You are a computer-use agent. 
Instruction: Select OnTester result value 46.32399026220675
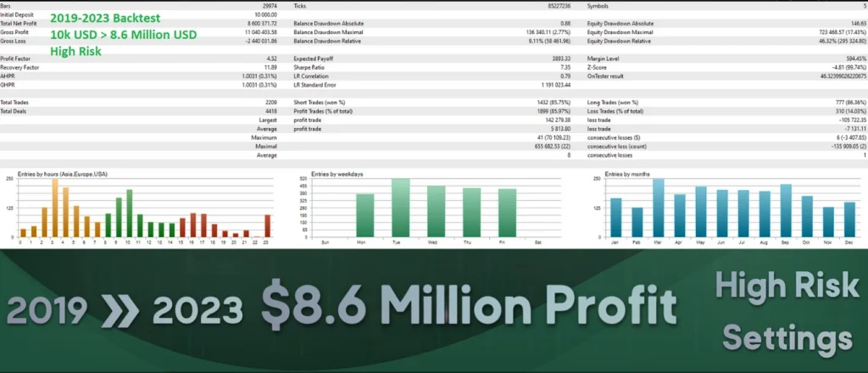pos(843,76)
